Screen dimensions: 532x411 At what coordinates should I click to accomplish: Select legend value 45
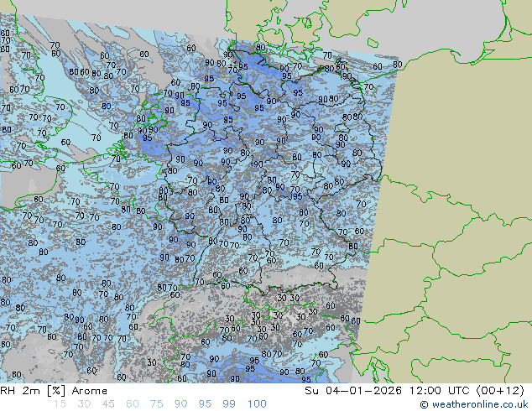point(108,404)
